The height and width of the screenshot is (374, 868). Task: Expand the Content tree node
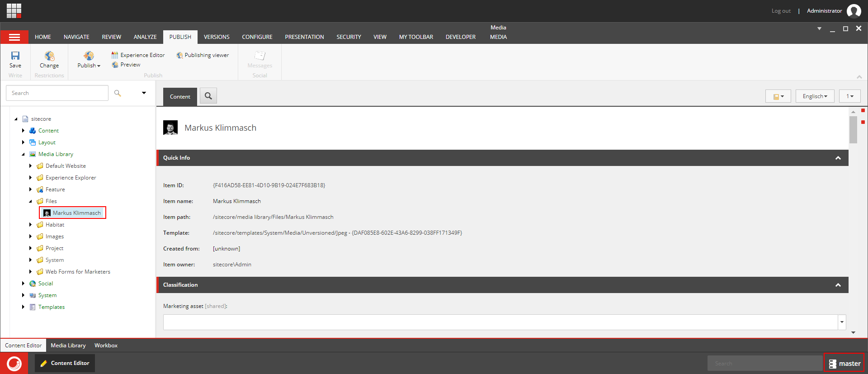[x=23, y=131]
